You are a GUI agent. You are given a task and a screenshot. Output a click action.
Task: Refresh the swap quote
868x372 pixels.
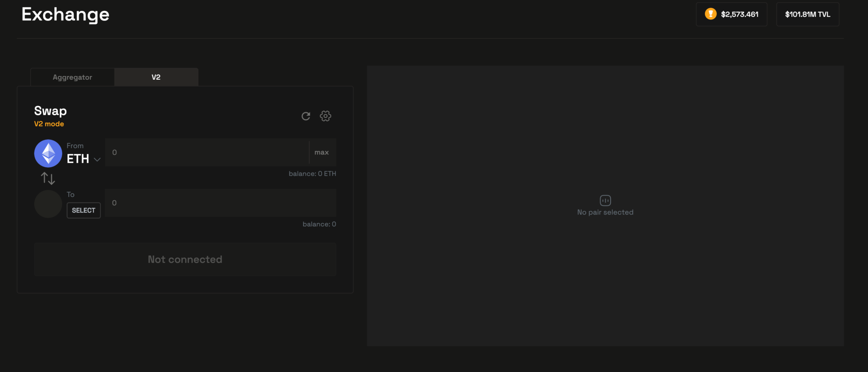[x=306, y=116]
